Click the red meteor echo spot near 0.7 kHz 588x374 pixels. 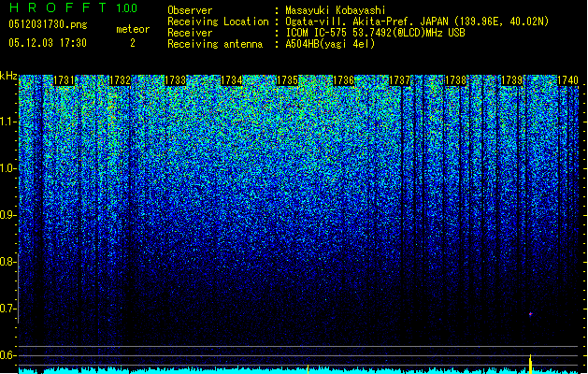click(530, 314)
